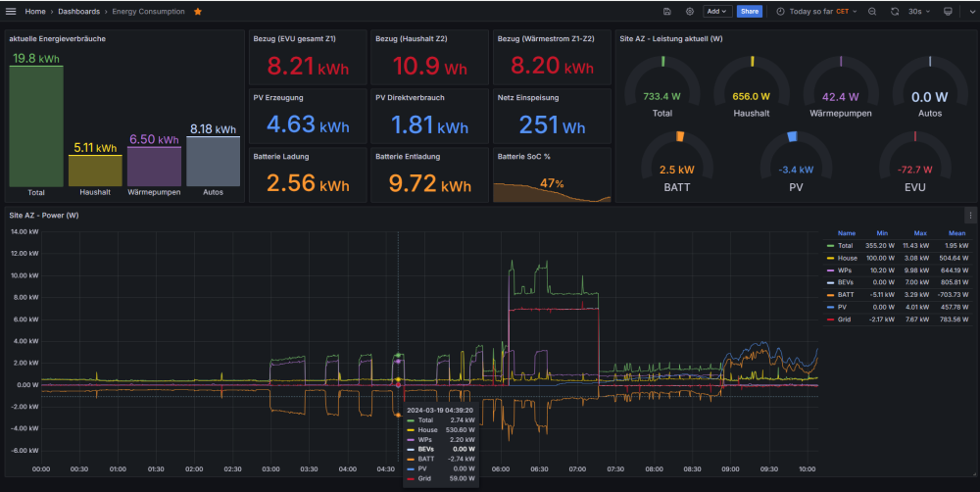Image resolution: width=980 pixels, height=492 pixels.
Task: Open dashboard settings gear
Action: [689, 11]
